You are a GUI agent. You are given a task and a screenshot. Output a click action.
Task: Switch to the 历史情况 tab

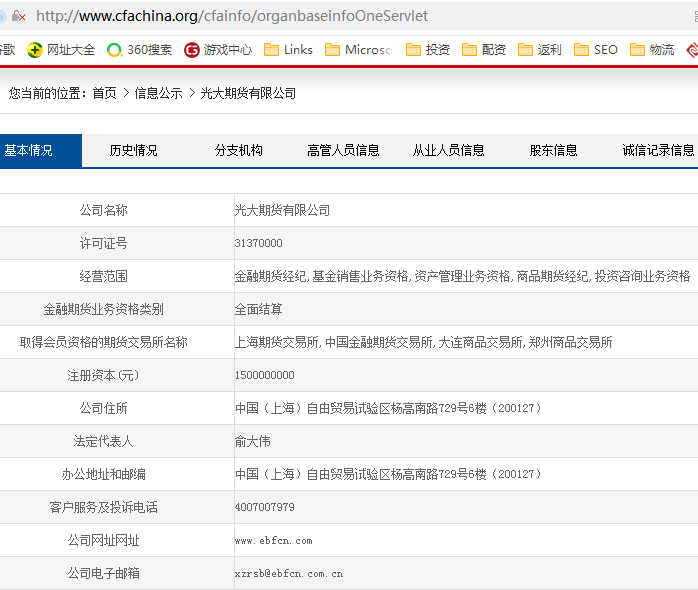coord(133,151)
